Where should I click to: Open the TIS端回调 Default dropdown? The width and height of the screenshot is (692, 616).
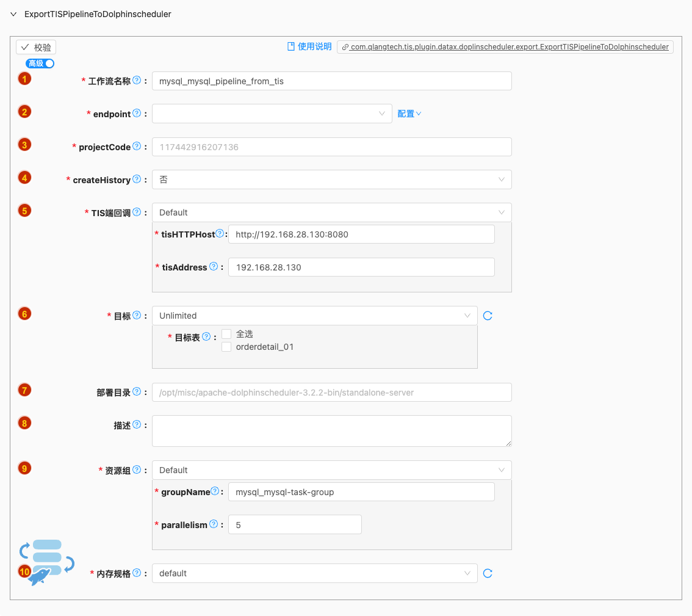tap(331, 212)
